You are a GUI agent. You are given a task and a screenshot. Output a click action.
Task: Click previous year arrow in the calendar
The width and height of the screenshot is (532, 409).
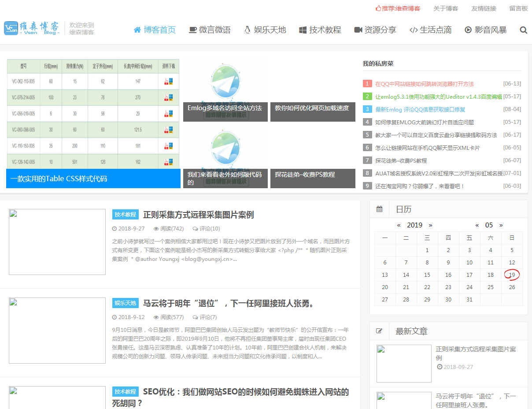[398, 225]
